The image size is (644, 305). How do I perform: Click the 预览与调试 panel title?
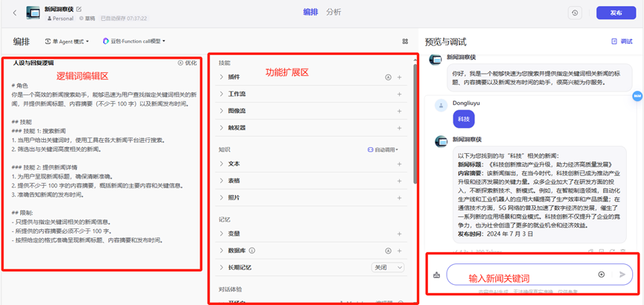[446, 42]
